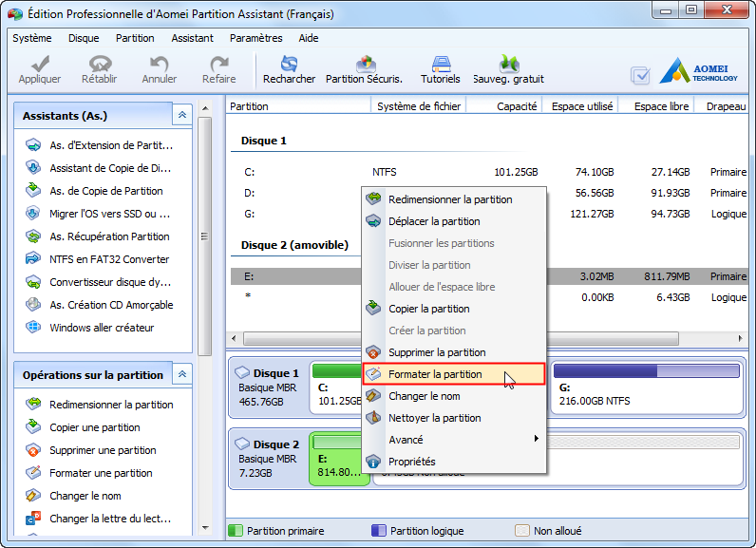Sort by the Partition column header
The height and width of the screenshot is (548, 756).
click(x=298, y=106)
